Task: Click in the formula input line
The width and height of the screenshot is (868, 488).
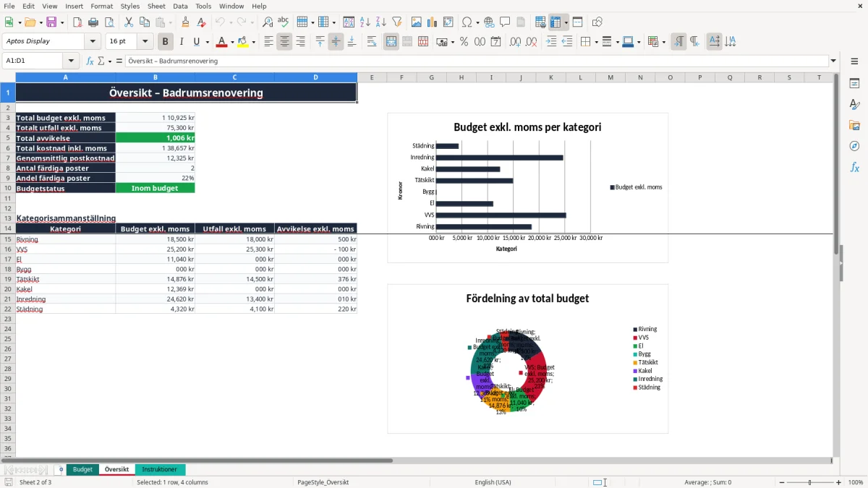Action: pos(477,61)
